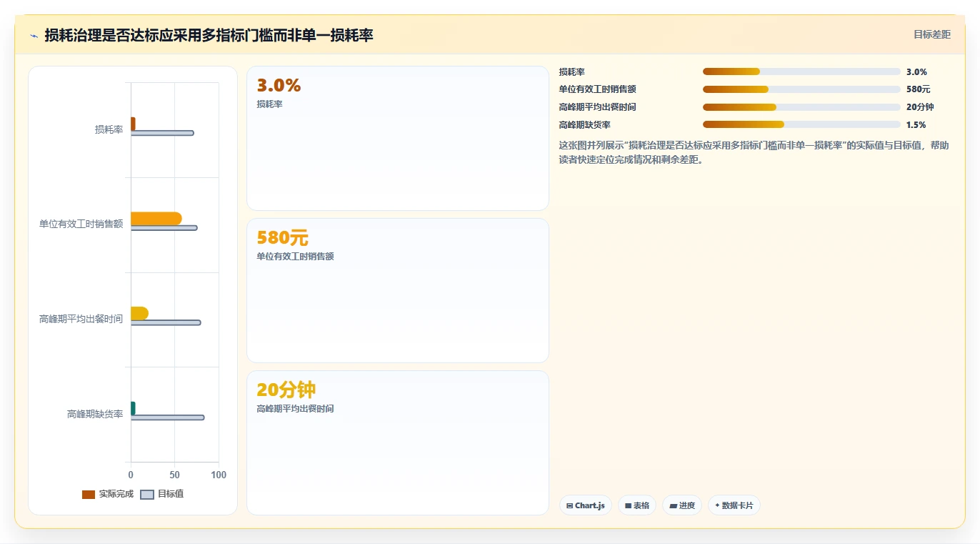
Task: Click the 损耗率 actual bar in chart
Action: tap(133, 124)
